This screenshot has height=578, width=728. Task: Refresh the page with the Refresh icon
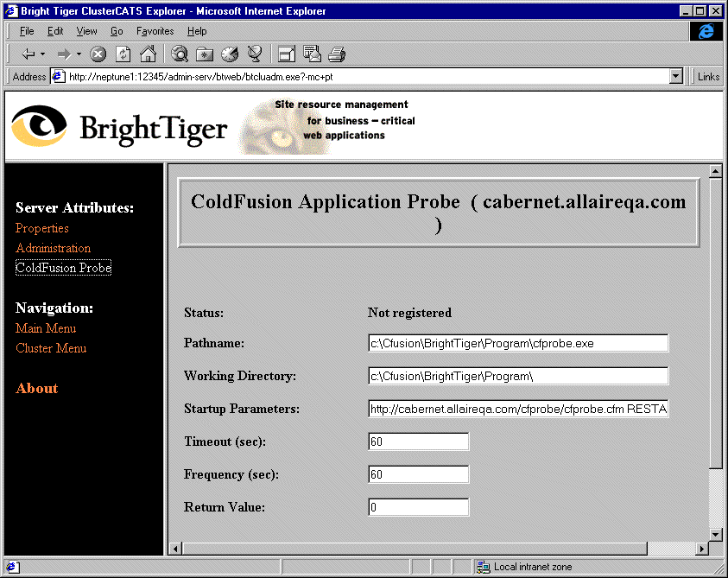point(123,54)
